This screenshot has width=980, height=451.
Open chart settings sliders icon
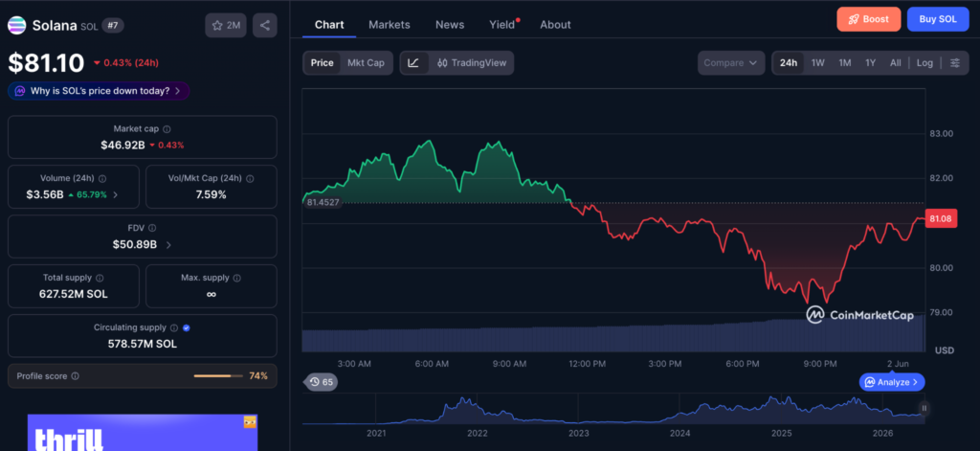click(x=954, y=62)
